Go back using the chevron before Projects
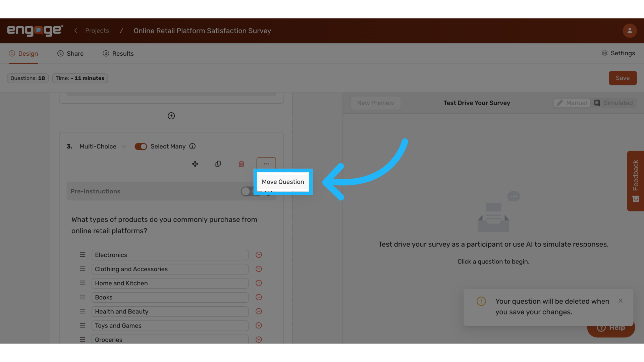The width and height of the screenshot is (644, 362). tap(76, 31)
